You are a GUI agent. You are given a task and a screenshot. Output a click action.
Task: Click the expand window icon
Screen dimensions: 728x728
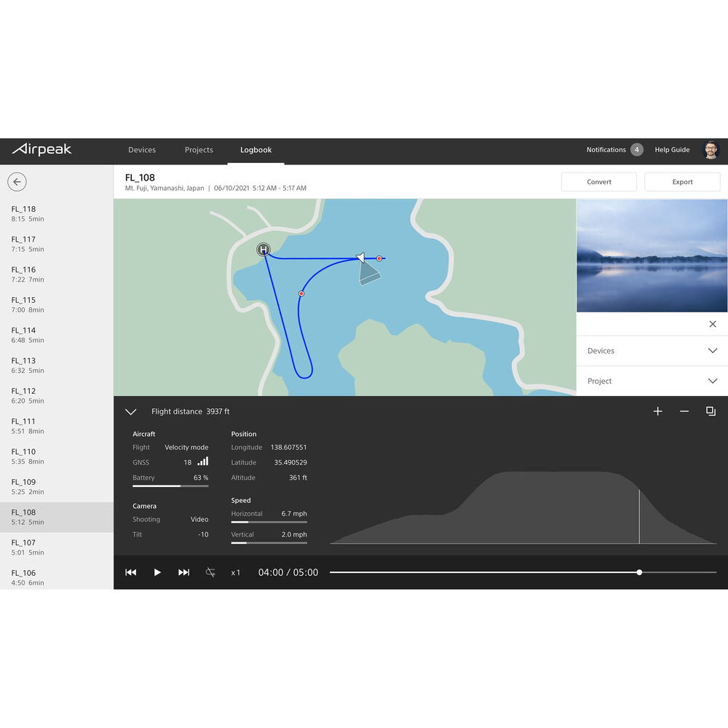click(x=711, y=411)
